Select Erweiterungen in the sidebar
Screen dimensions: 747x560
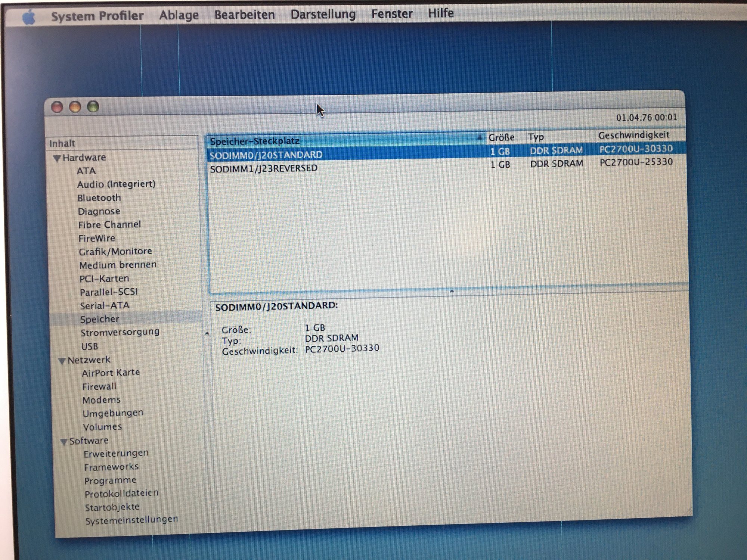(x=116, y=454)
